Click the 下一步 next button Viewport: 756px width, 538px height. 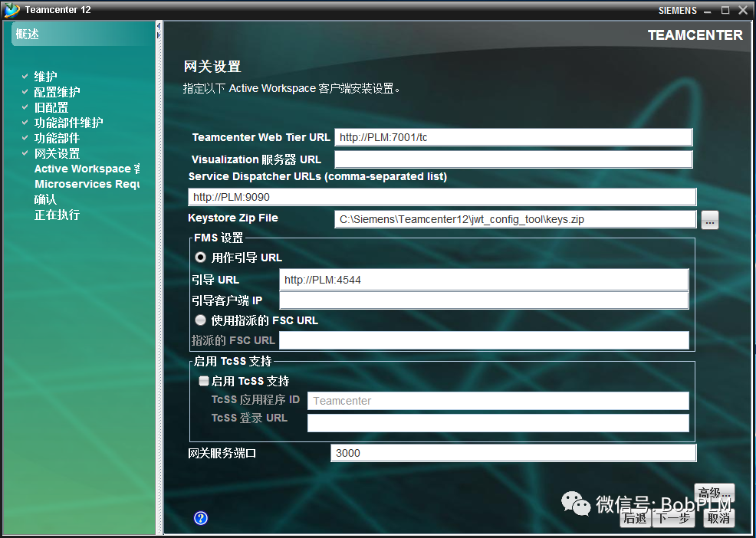pyautogui.click(x=673, y=518)
